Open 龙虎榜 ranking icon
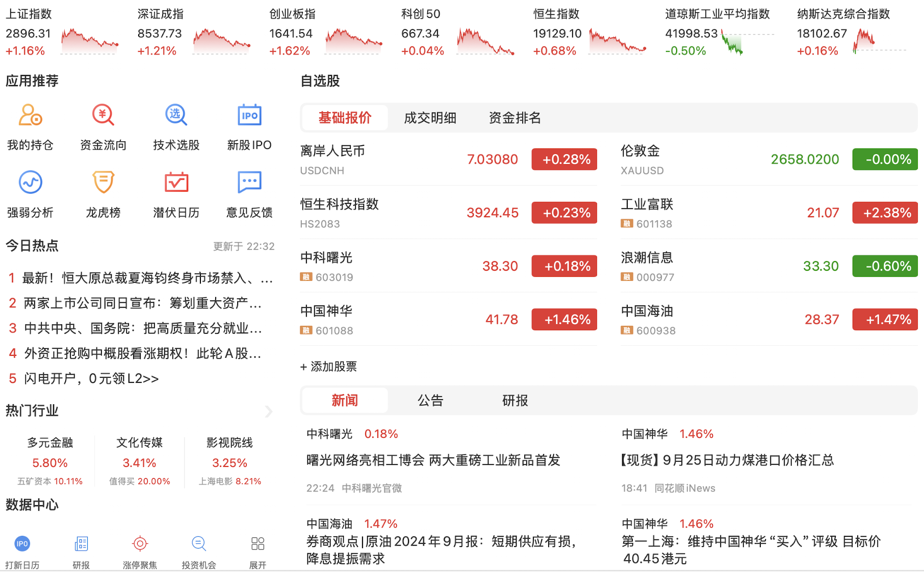This screenshot has width=924, height=572. (x=103, y=182)
